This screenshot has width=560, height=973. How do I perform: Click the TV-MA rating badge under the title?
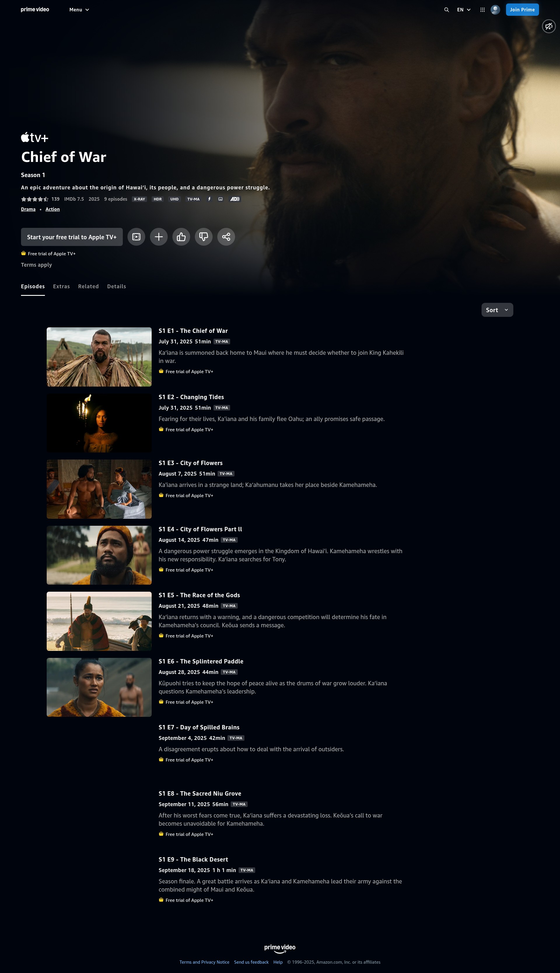193,199
